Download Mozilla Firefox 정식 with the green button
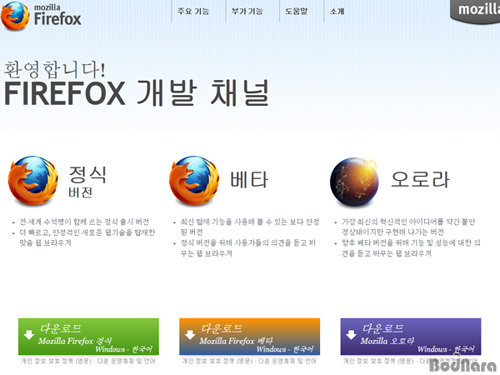500x375 pixels. [x=88, y=337]
